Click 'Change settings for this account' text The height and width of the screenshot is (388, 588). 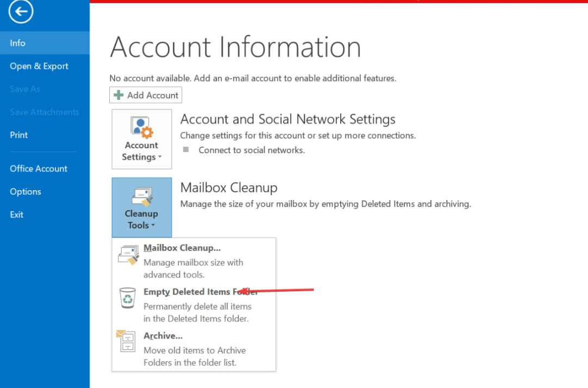(x=298, y=135)
